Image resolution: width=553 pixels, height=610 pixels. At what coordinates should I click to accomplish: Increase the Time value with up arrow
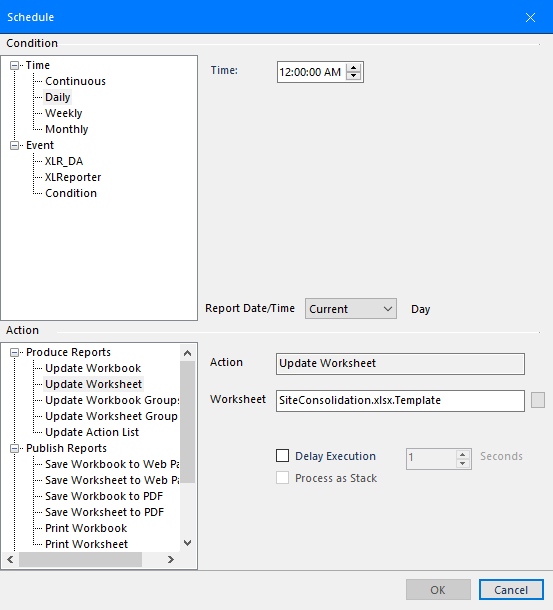point(353,68)
